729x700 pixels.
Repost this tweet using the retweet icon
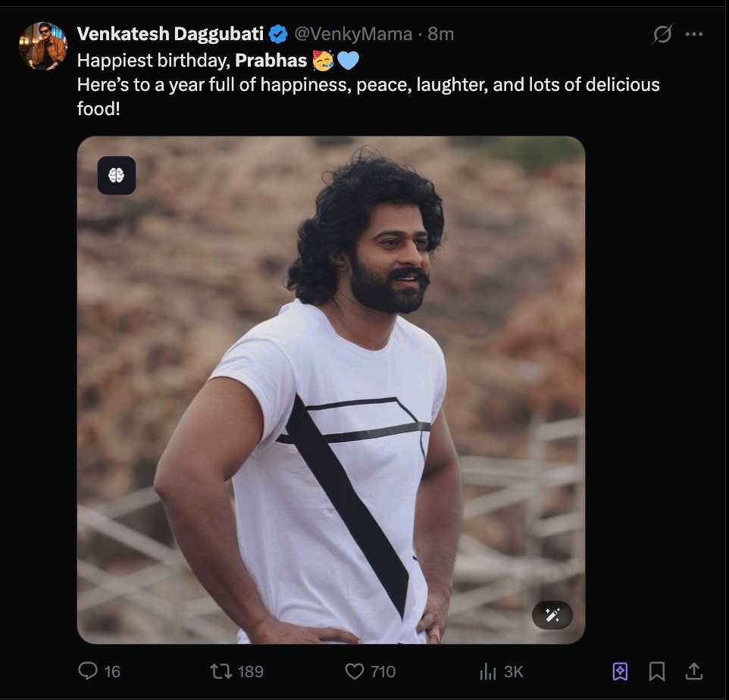(x=221, y=671)
